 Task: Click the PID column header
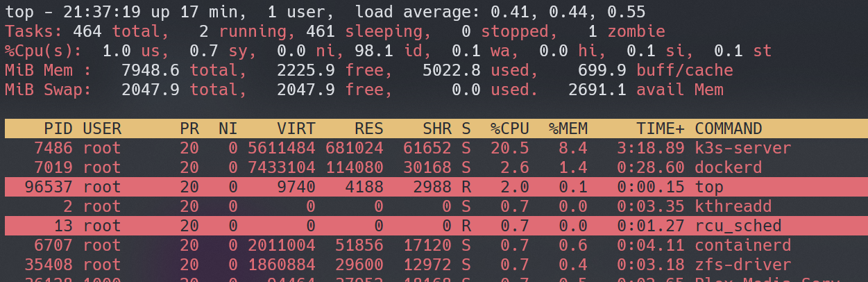point(58,128)
